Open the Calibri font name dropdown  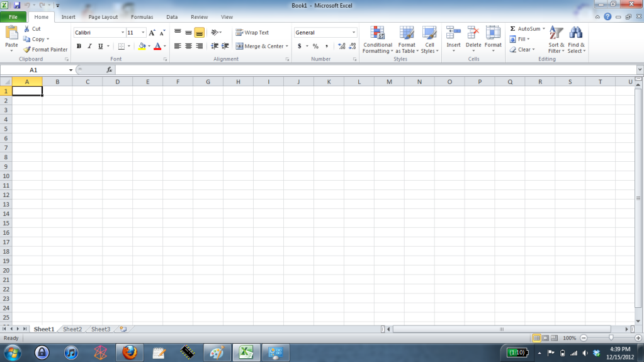pos(122,33)
